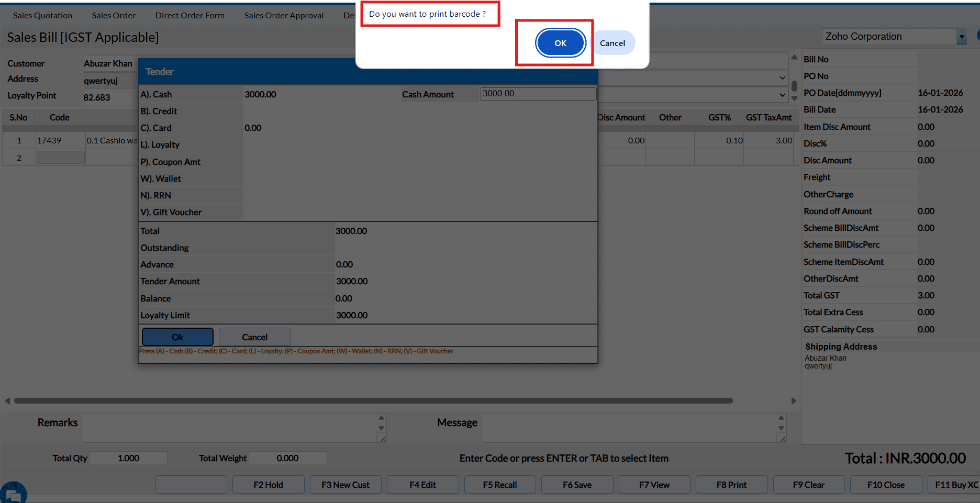Click the Total GST value 3.00

click(x=926, y=295)
